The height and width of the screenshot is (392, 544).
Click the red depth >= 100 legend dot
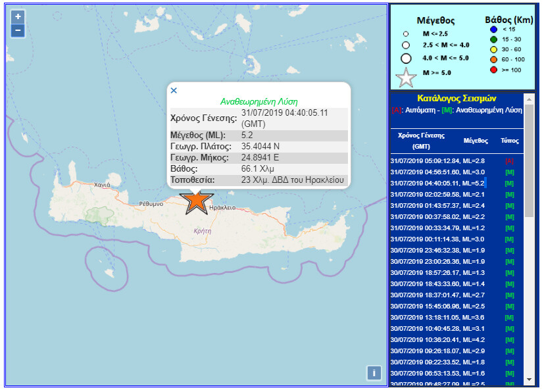click(x=494, y=70)
